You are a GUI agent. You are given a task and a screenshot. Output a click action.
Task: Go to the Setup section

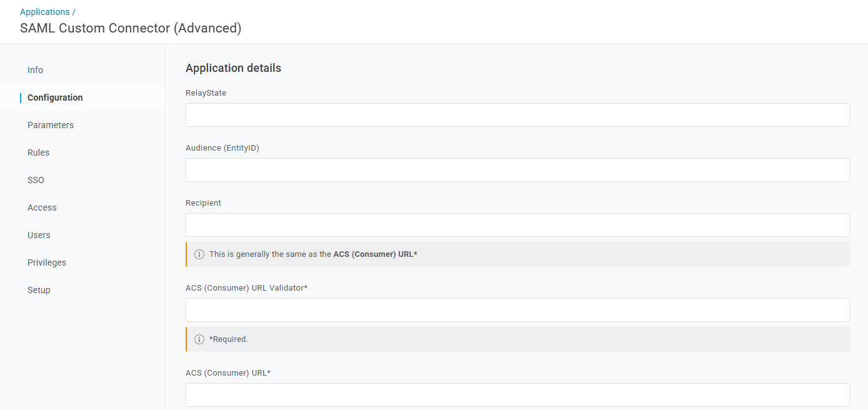pyautogui.click(x=39, y=290)
